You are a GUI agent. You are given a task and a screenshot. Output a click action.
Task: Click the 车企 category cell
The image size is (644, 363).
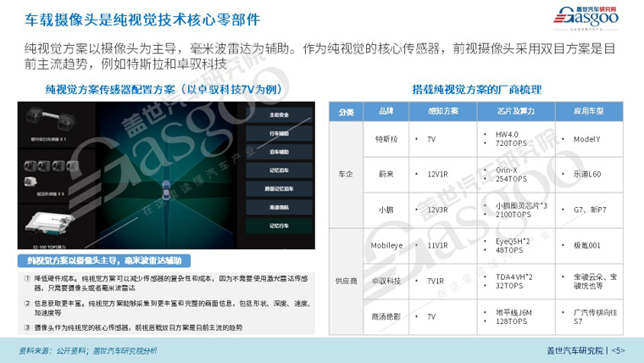[x=346, y=175]
